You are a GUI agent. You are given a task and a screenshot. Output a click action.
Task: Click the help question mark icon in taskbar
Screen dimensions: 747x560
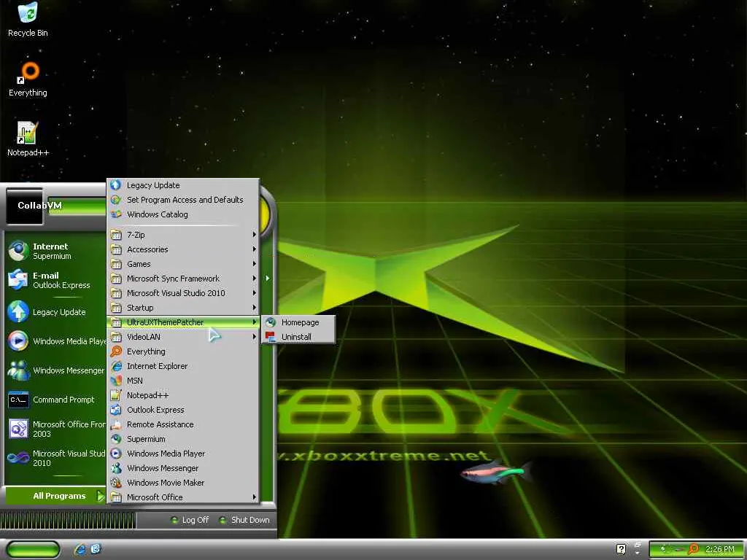622,549
